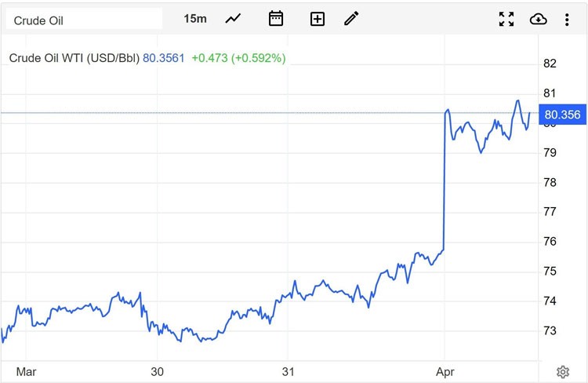Click the 30 date label on time axis
Image resolution: width=588 pixels, height=383 pixels.
coord(157,371)
